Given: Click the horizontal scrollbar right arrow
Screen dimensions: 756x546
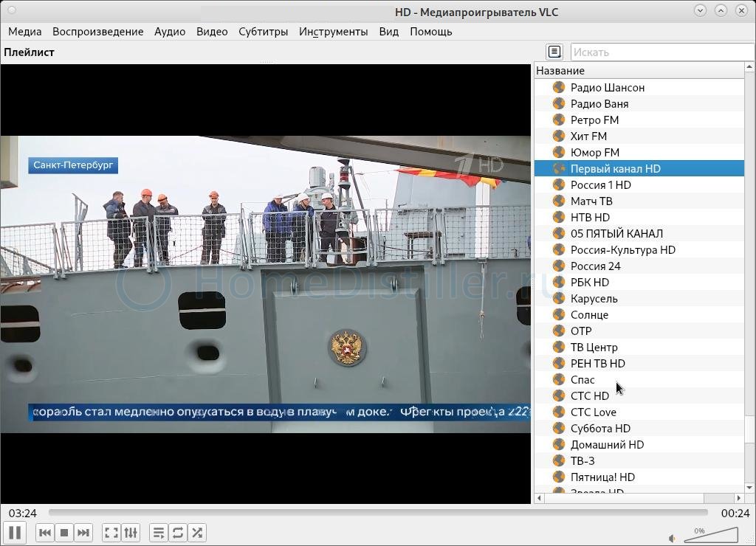Looking at the screenshot, I should 739,498.
